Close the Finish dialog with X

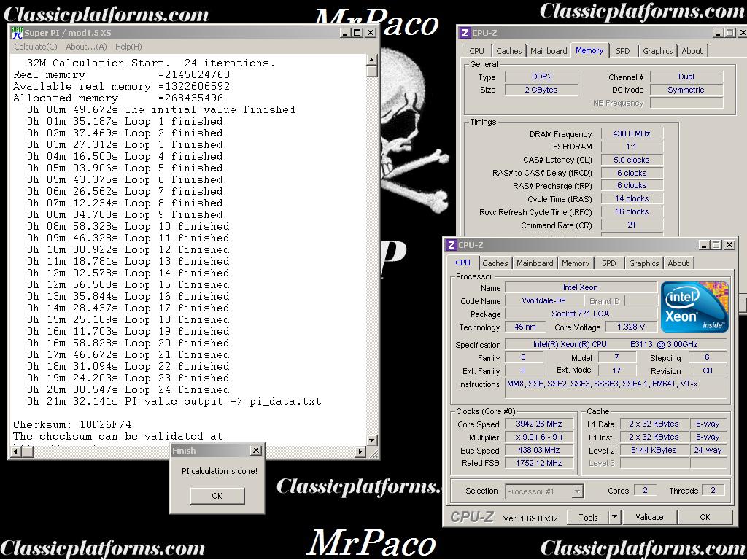[x=256, y=450]
